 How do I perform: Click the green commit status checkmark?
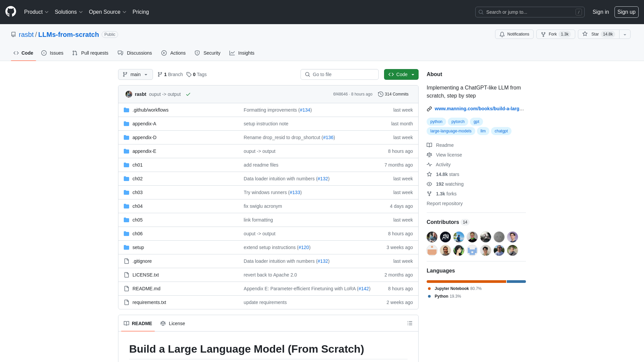tap(188, 94)
